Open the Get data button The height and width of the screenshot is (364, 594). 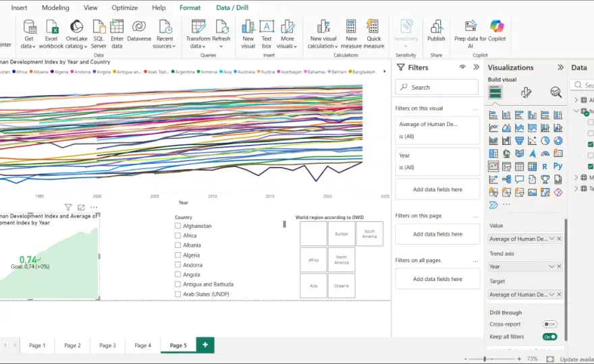[29, 34]
